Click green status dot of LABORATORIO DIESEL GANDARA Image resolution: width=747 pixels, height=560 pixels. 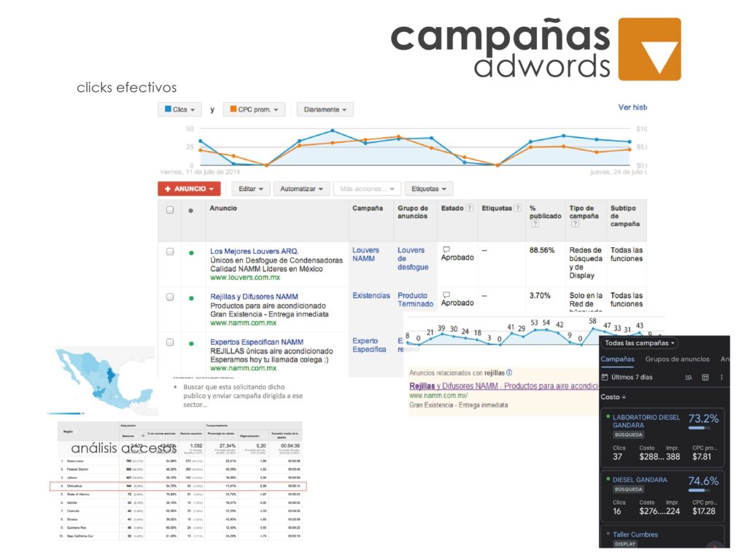pos(608,416)
